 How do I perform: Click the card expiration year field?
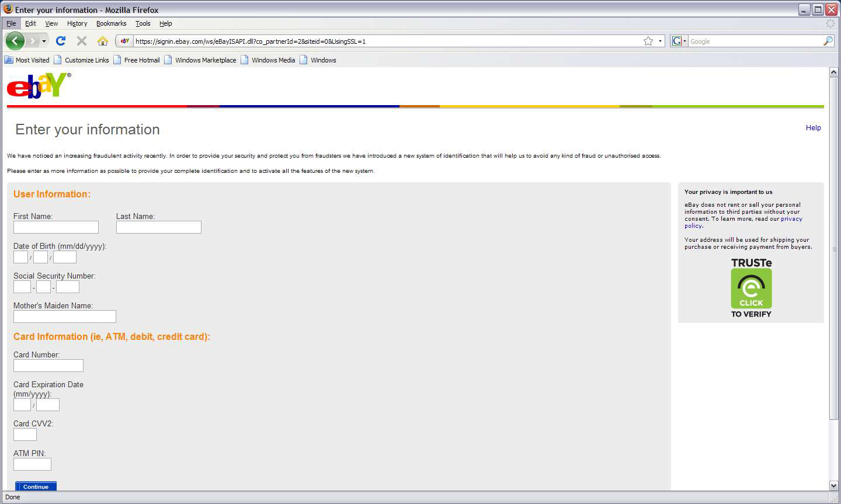pos(48,405)
